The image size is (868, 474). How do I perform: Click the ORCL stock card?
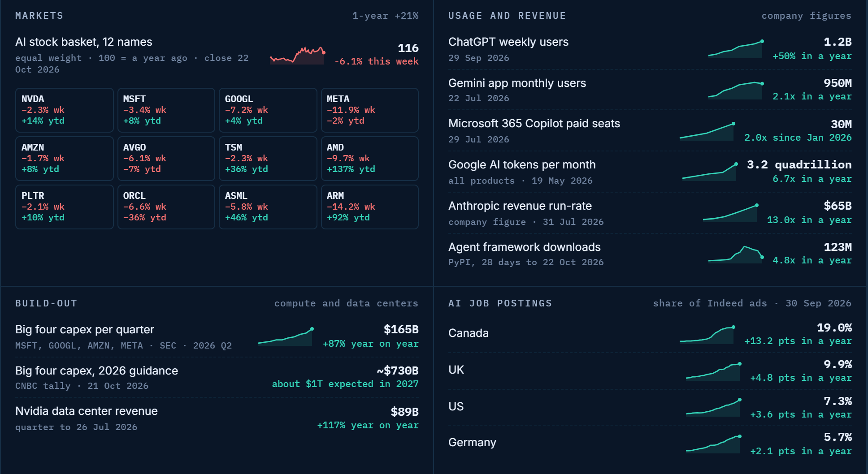(x=166, y=207)
